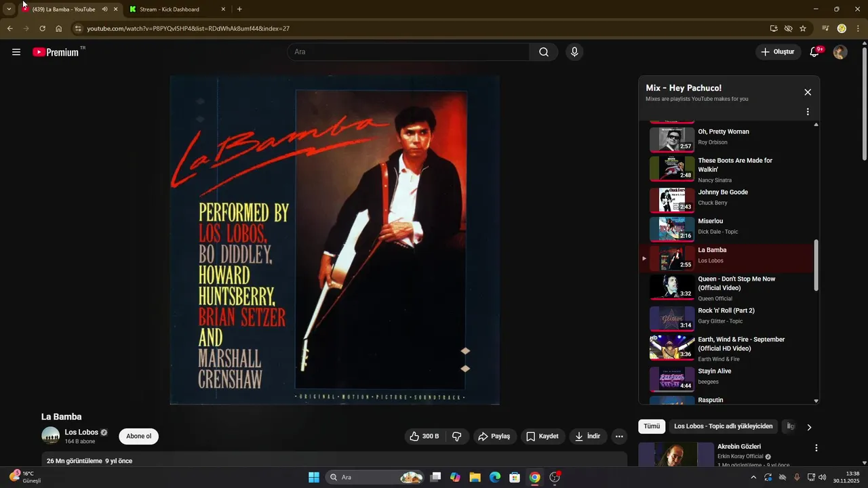View site information icon in address bar
The width and height of the screenshot is (868, 488).
tap(78, 28)
